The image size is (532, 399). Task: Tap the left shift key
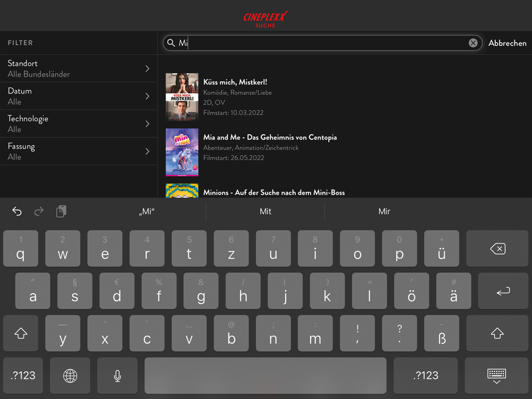coord(21,333)
